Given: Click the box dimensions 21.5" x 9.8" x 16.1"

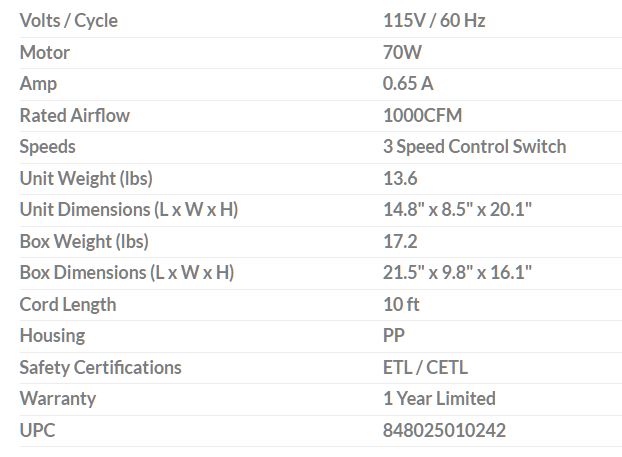Looking at the screenshot, I should (x=457, y=273).
